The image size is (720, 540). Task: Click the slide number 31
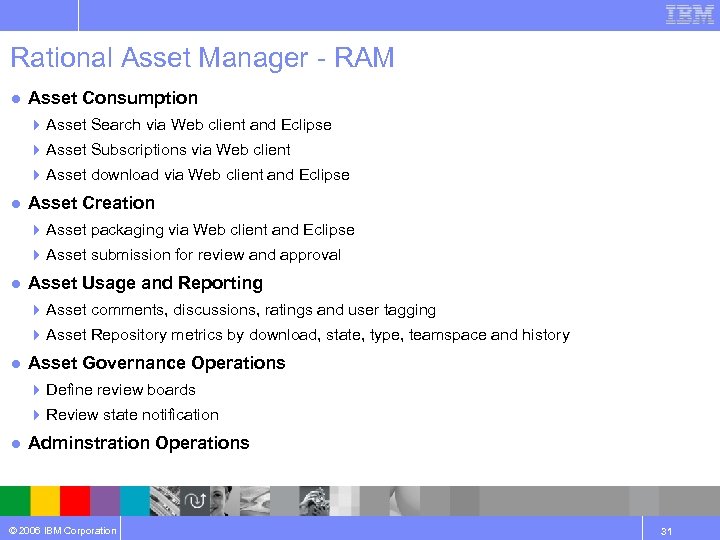click(x=666, y=532)
